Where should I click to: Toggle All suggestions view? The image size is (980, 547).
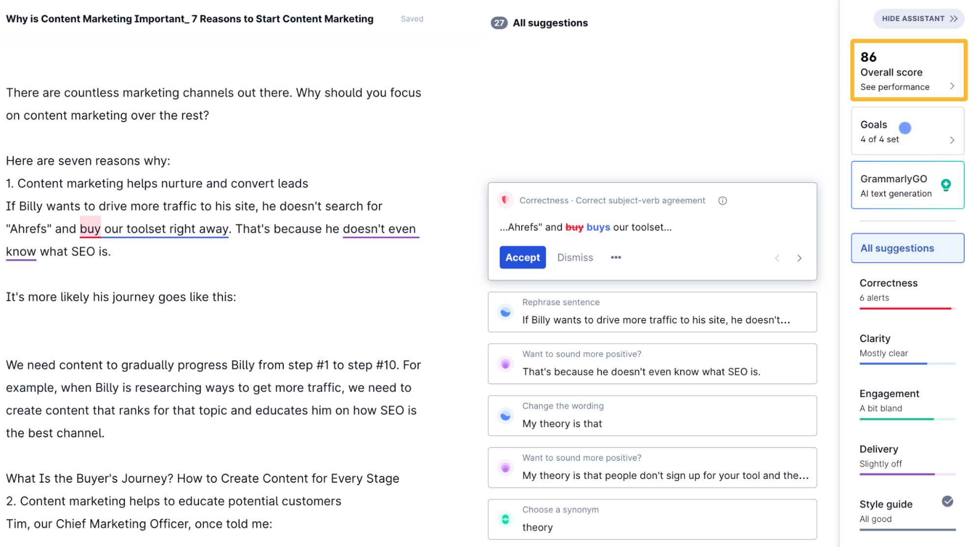click(x=907, y=248)
